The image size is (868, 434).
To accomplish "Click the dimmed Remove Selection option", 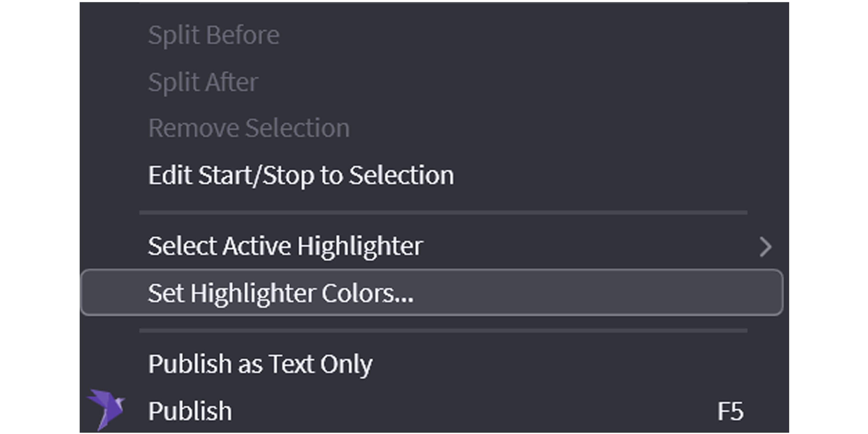I will pos(249,128).
